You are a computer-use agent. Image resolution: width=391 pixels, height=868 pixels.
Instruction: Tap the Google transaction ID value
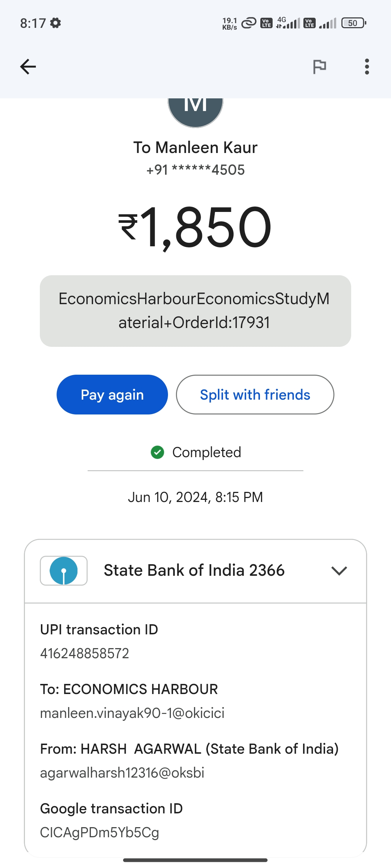pyautogui.click(x=100, y=833)
